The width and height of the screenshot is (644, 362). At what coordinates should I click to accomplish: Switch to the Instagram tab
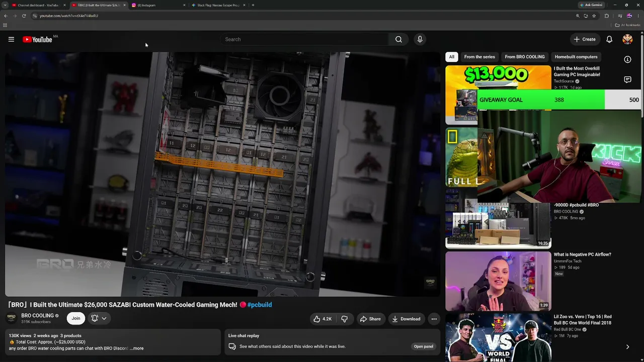pyautogui.click(x=157, y=5)
